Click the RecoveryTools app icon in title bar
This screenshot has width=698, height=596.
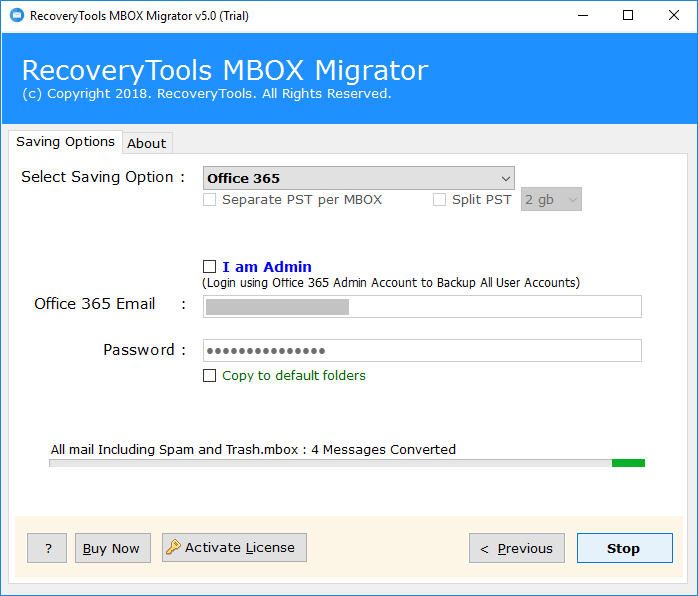tap(17, 16)
